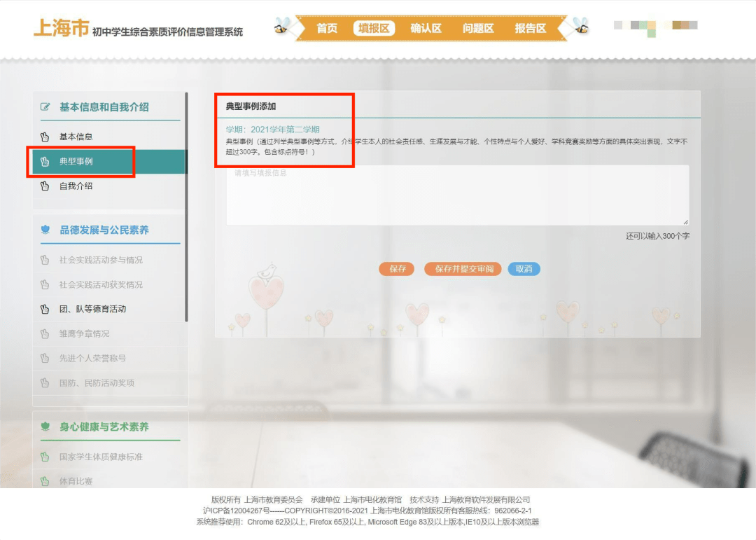This screenshot has height=540, width=756.
Task: Click the hand icon beside 团、队等德育活动
Action: pyautogui.click(x=45, y=309)
